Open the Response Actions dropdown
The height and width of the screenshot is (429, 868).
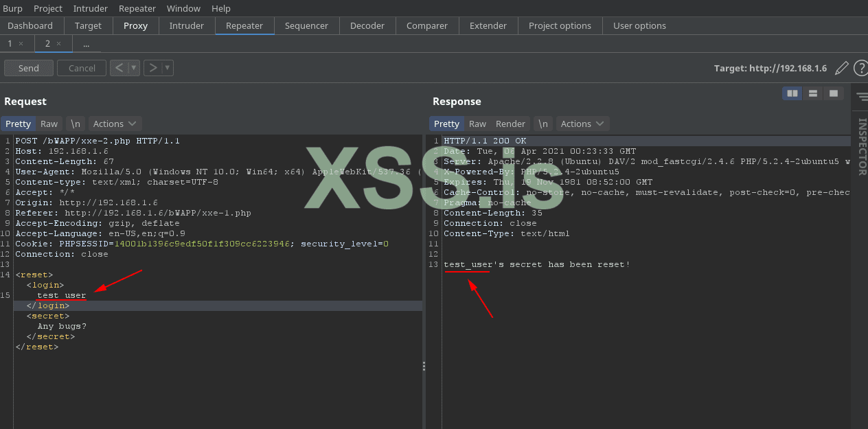tap(582, 124)
